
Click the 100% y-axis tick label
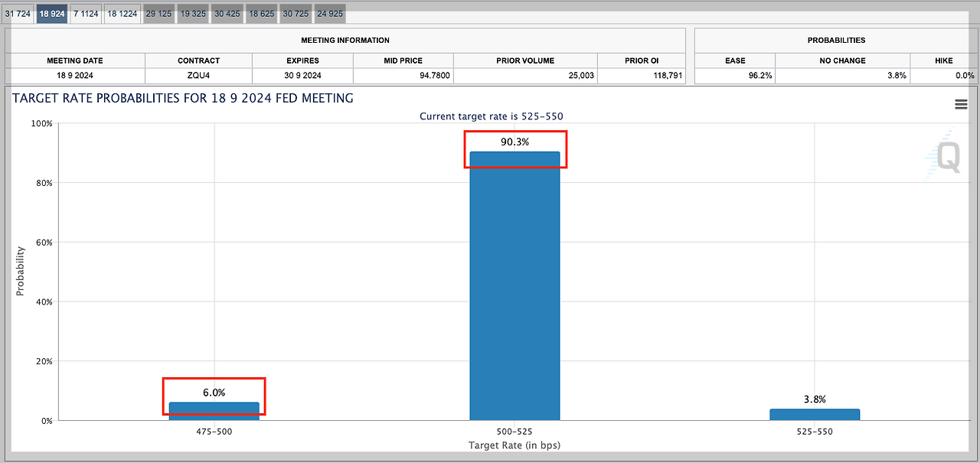pyautogui.click(x=41, y=123)
